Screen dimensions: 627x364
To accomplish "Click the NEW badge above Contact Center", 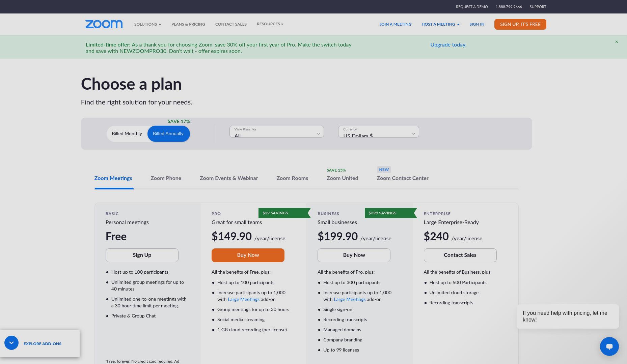I will (384, 170).
